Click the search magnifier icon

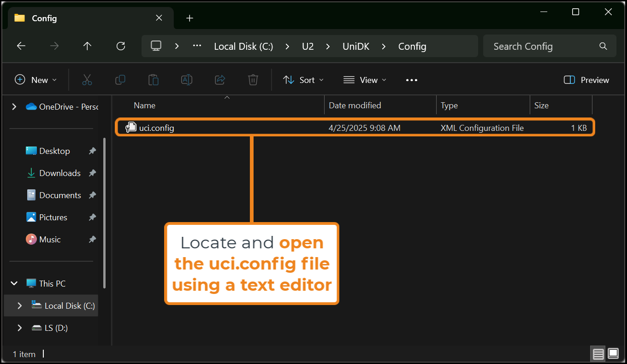point(603,46)
